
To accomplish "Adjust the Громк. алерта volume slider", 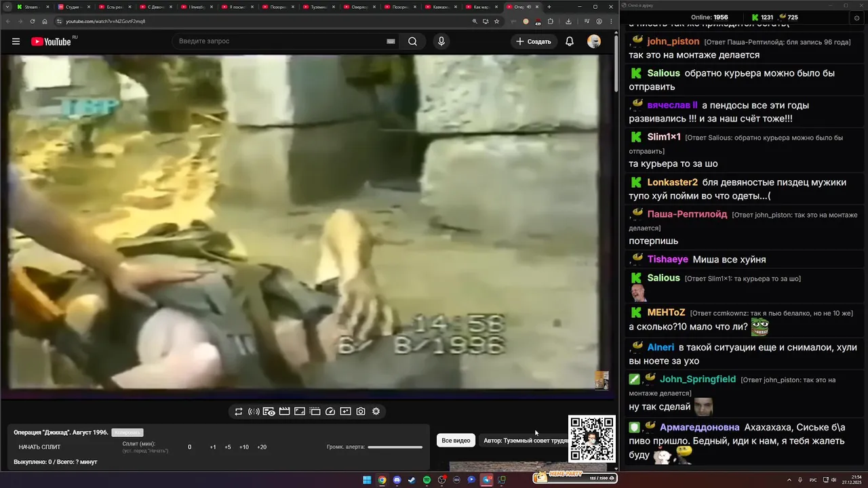I will tap(395, 447).
